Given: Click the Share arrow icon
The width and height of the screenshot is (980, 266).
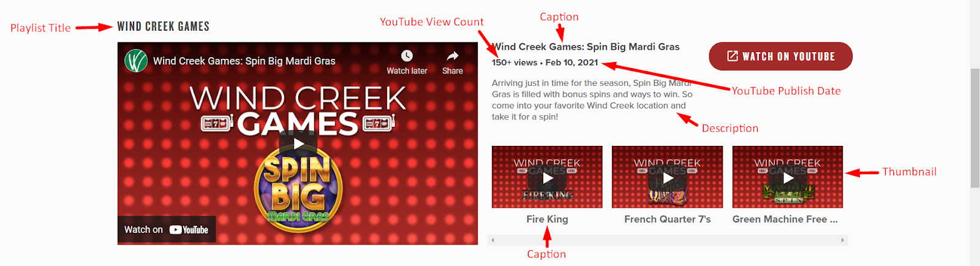Looking at the screenshot, I should coord(453,56).
